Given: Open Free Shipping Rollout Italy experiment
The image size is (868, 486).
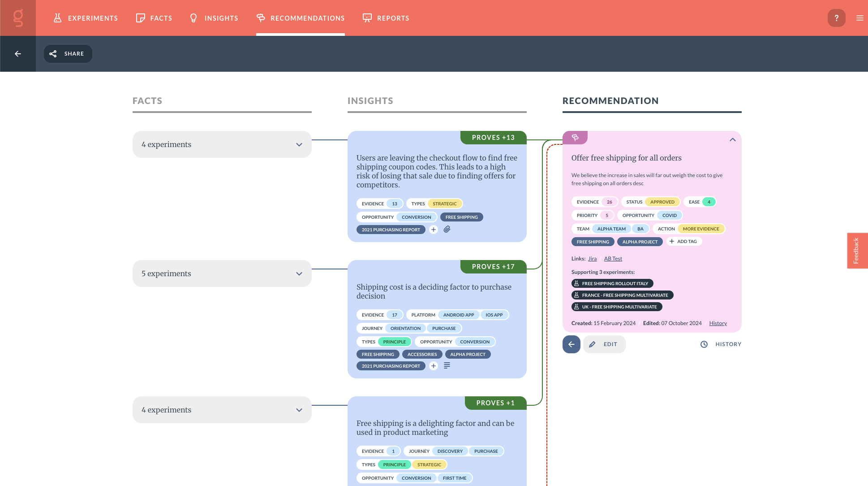Looking at the screenshot, I should tap(612, 283).
